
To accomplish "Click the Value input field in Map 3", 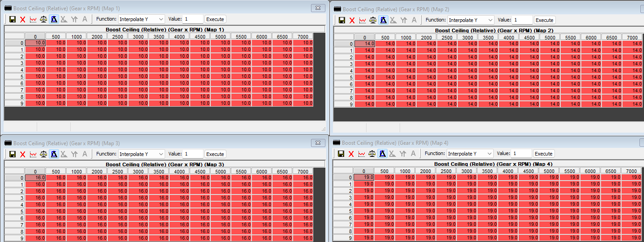I will [193, 154].
